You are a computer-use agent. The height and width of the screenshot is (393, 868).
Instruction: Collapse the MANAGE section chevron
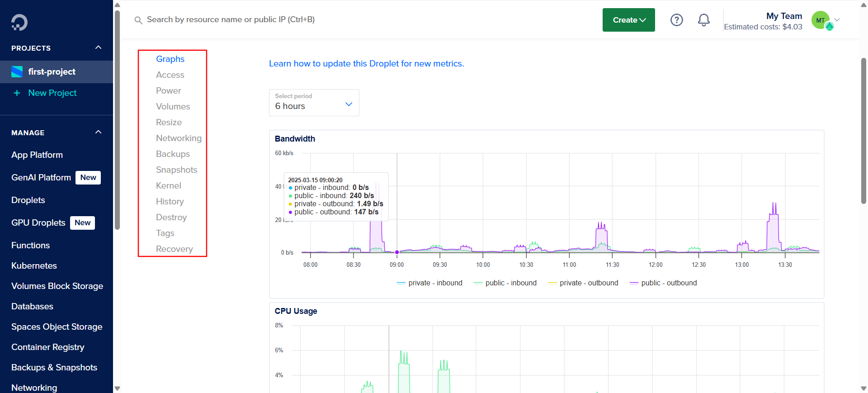tap(98, 132)
